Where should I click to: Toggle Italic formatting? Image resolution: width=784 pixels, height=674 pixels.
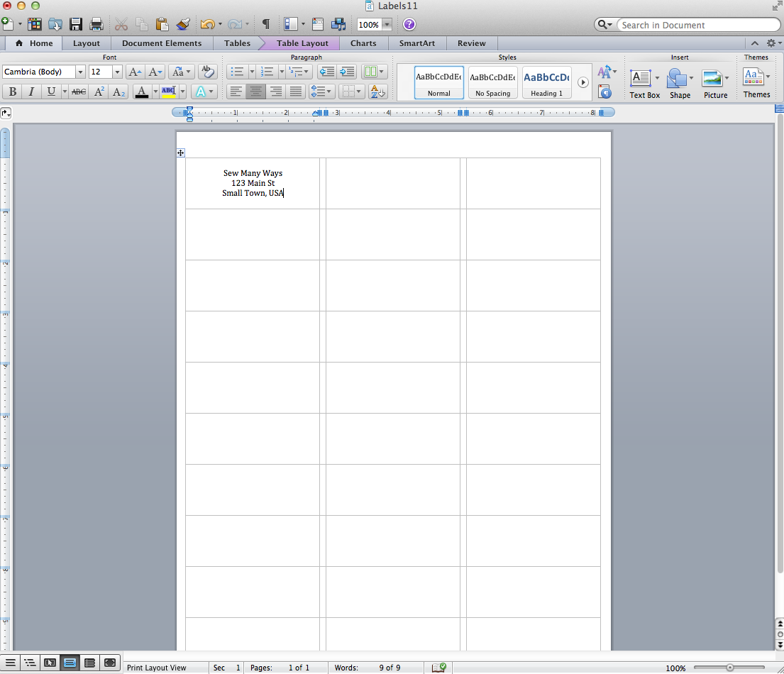coord(31,92)
